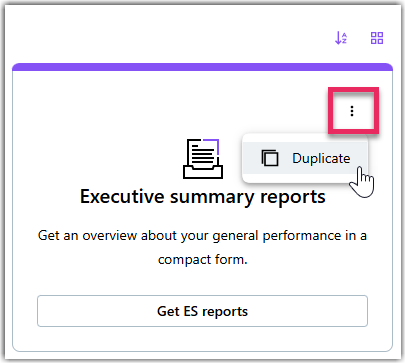Click the 'compact form.' line of the description
Image resolution: width=406 pixels, height=364 pixels.
[203, 259]
